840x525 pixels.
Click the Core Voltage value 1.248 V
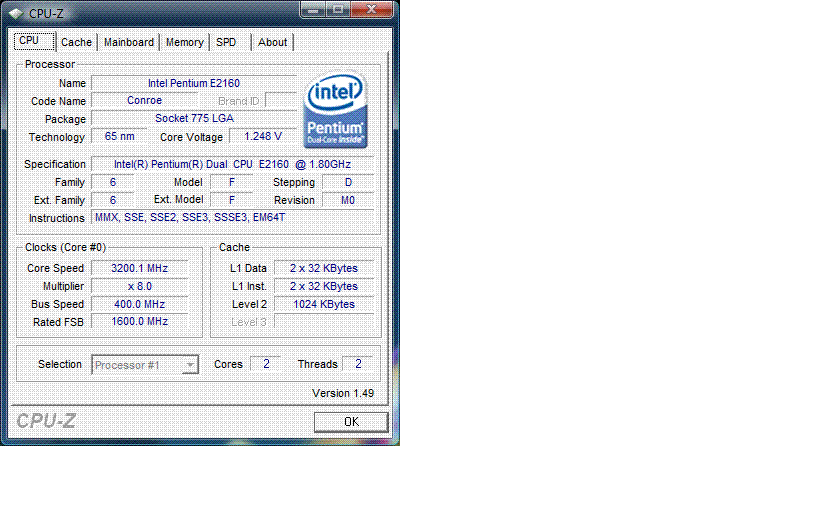[x=263, y=136]
